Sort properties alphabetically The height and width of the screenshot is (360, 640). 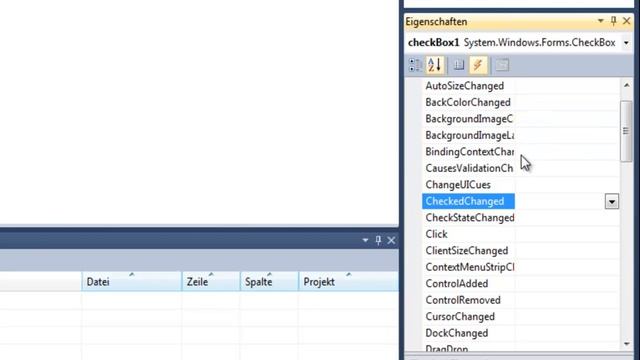[x=435, y=65]
